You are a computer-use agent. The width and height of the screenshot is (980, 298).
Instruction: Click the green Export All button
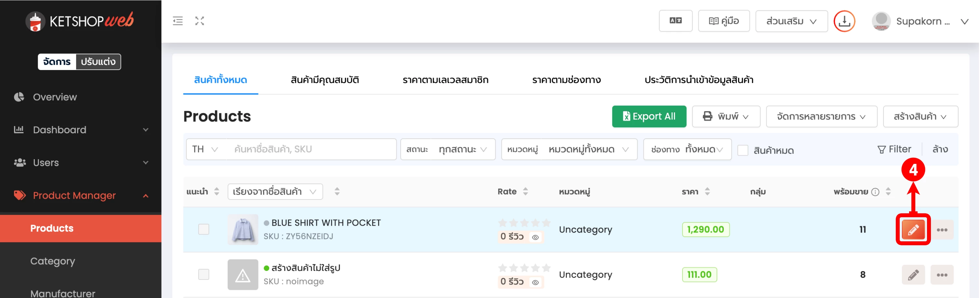click(649, 117)
